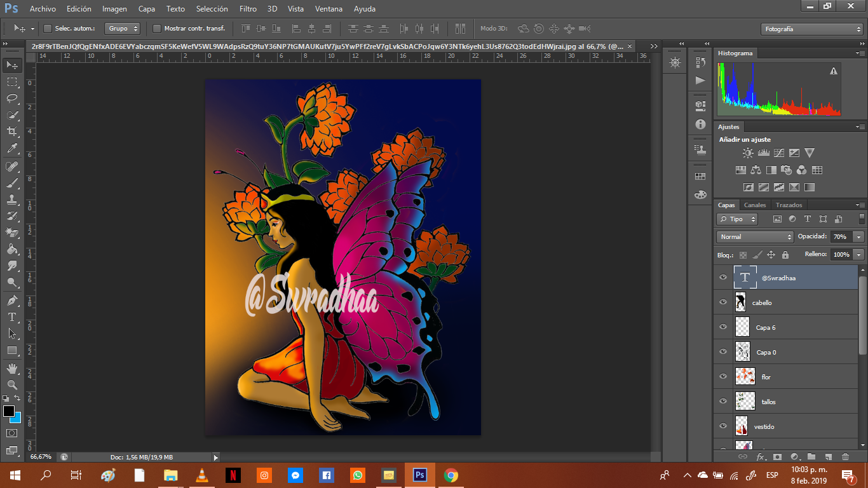The image size is (868, 488).
Task: Lock layer position
Action: pyautogui.click(x=771, y=255)
